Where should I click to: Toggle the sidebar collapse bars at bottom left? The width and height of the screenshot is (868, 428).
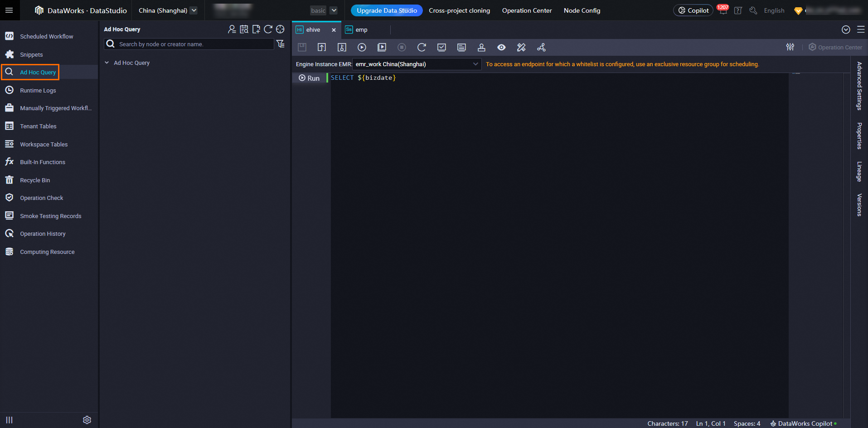(9, 420)
